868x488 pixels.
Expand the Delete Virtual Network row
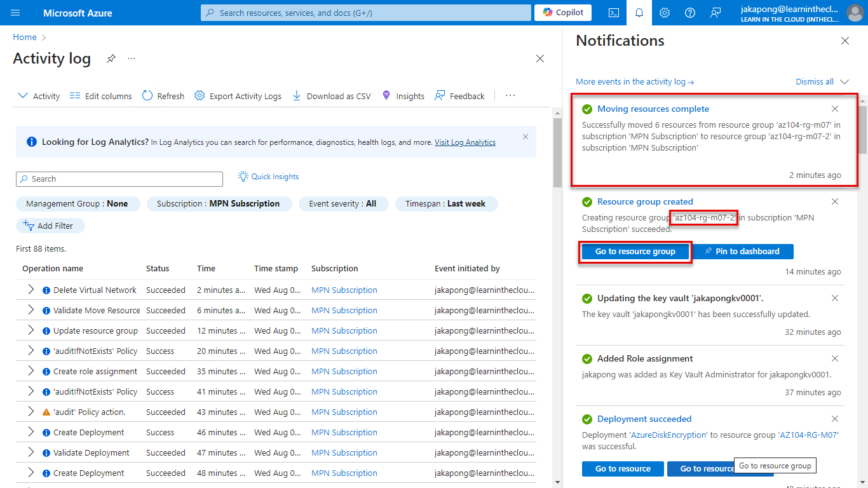click(30, 290)
